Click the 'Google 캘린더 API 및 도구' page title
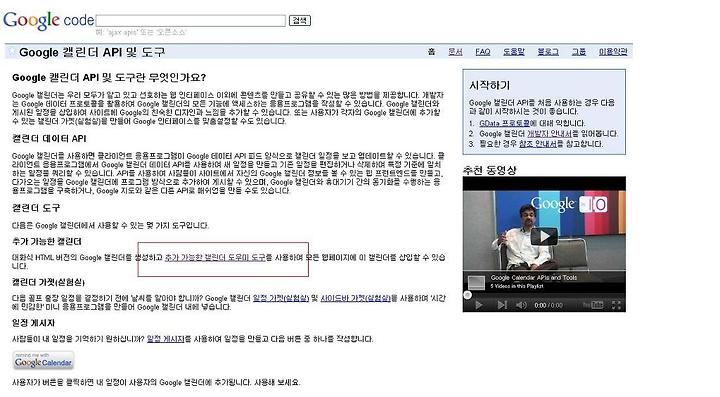Screen dimensions: 720x397 pos(92,52)
